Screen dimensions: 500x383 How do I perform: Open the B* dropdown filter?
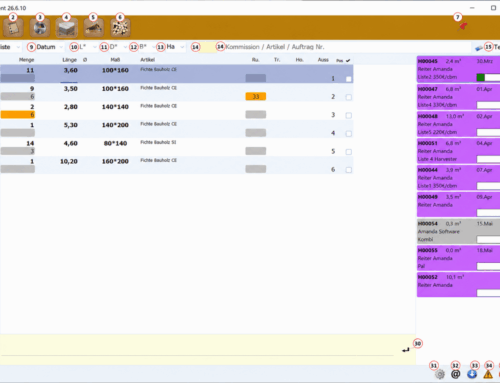[147, 47]
